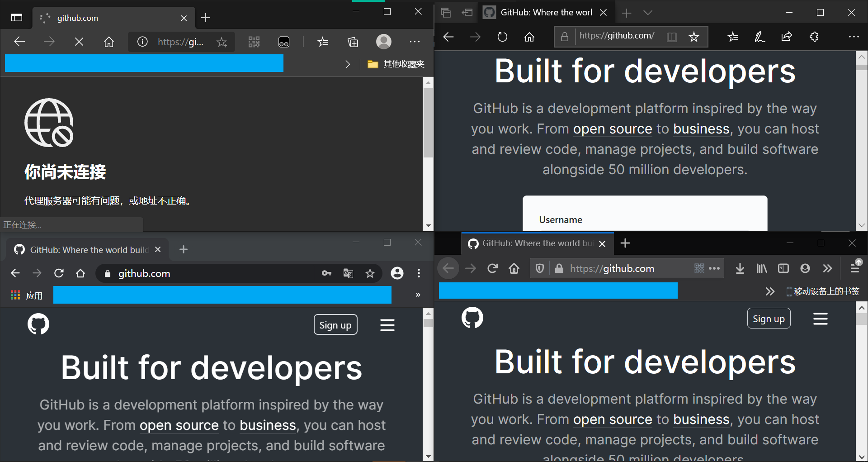Viewport: 868px width, 462px height.
Task: Open new tab in Chrome window
Action: coord(184,249)
